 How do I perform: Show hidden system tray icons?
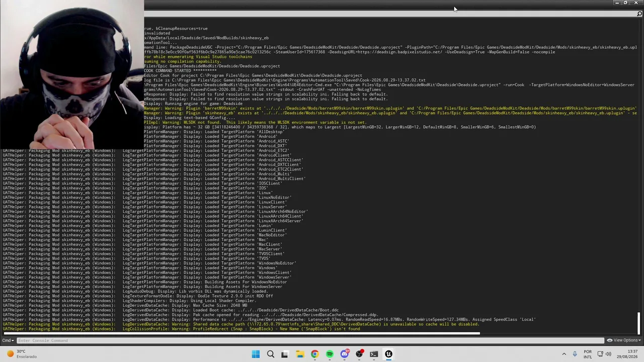pos(564,354)
